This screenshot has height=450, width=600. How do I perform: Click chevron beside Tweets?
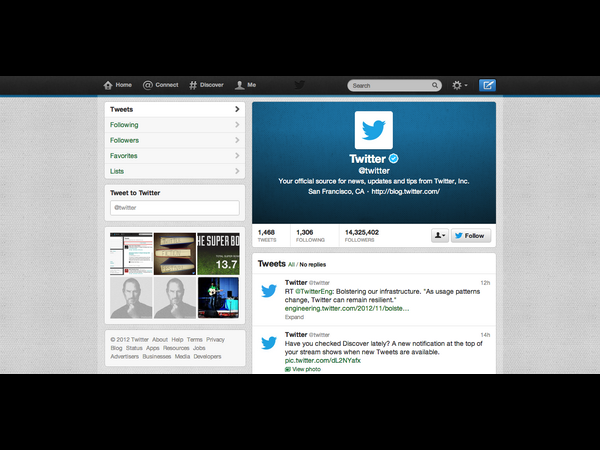click(237, 109)
